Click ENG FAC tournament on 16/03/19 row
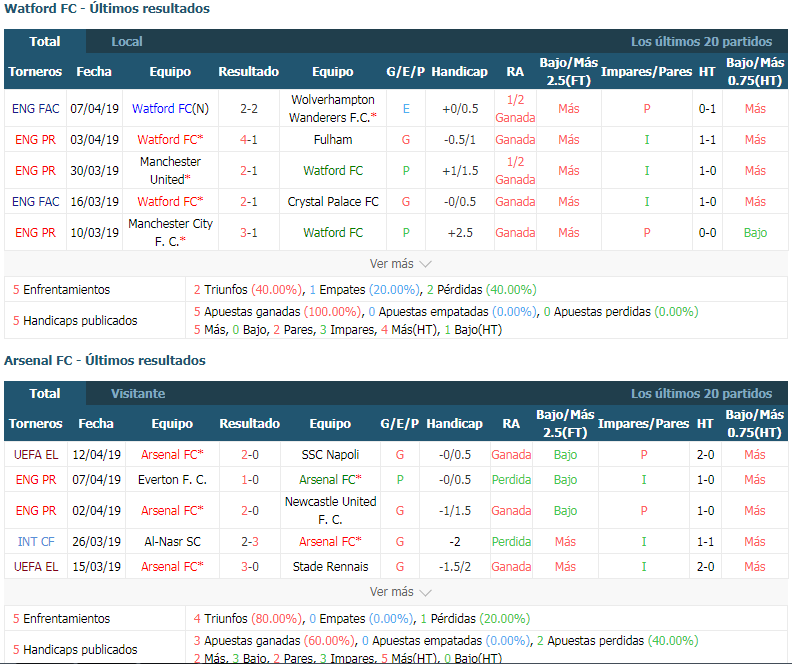This screenshot has width=792, height=664. pos(35,202)
